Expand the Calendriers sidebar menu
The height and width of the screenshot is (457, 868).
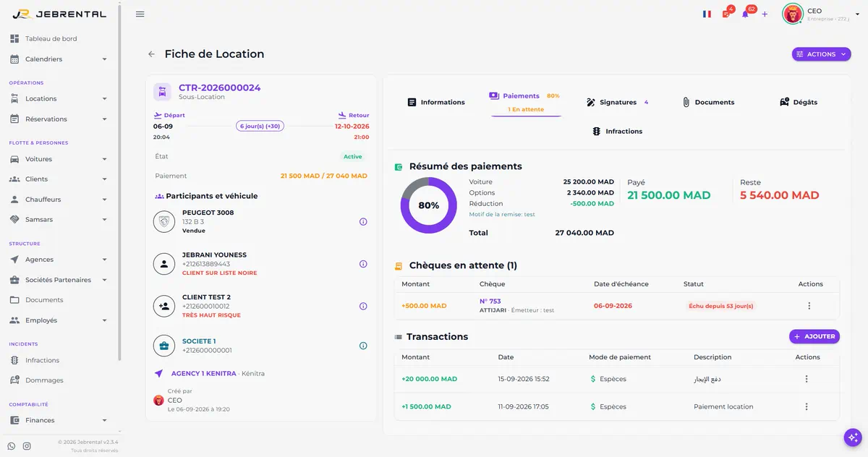click(59, 59)
